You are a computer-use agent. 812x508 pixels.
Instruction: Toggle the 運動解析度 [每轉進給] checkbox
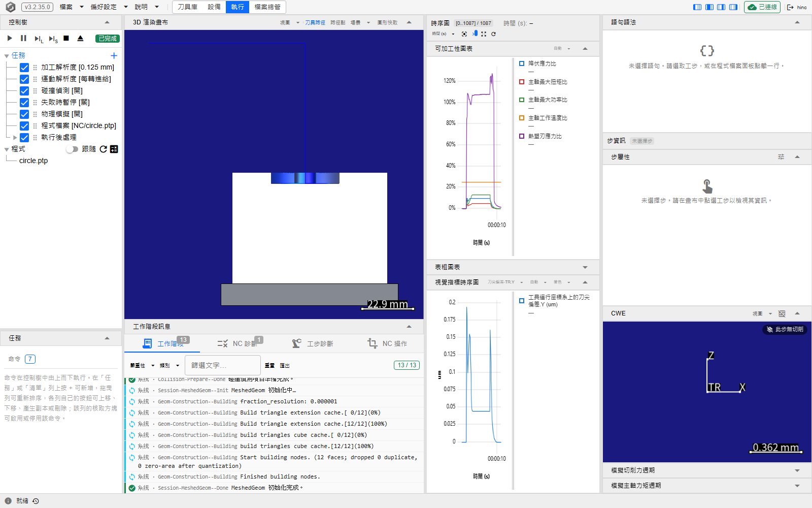pyautogui.click(x=24, y=79)
